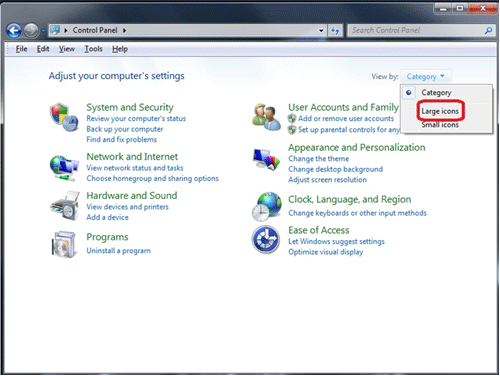Click shield icon beside Add or remove user accounts
The height and width of the screenshot is (376, 500).
pos(292,119)
